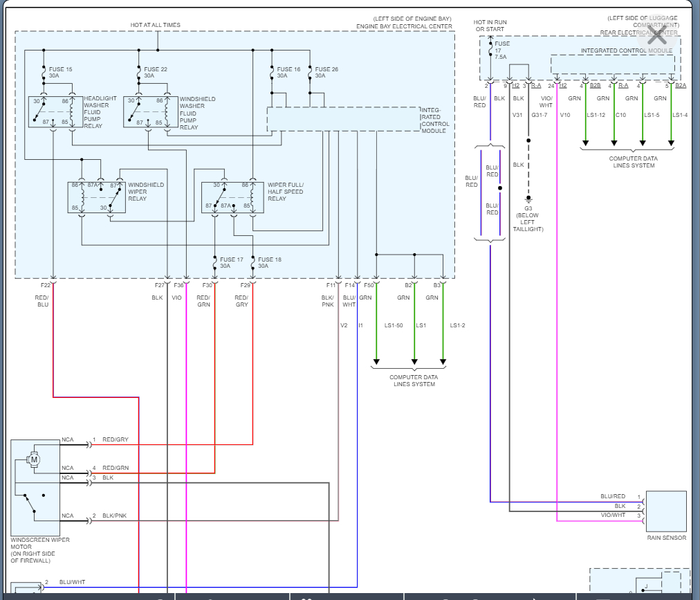700x600 pixels.
Task: Click the Fuse 17 7.5A symbol
Action: (490, 51)
